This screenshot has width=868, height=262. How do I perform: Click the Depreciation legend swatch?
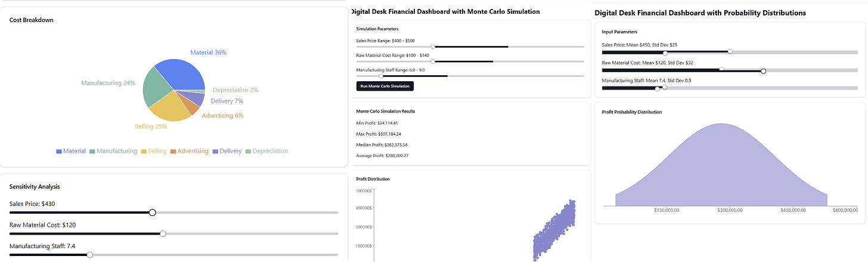pos(249,152)
